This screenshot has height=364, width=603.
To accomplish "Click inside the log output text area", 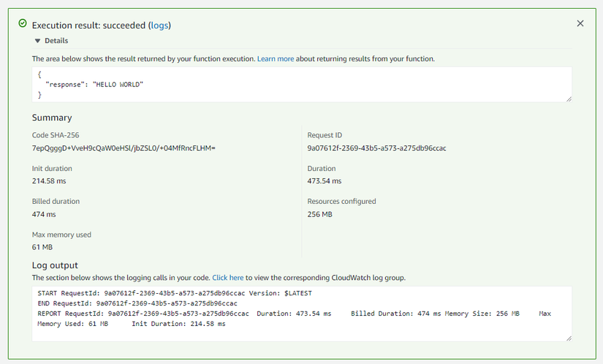I will pos(301,314).
